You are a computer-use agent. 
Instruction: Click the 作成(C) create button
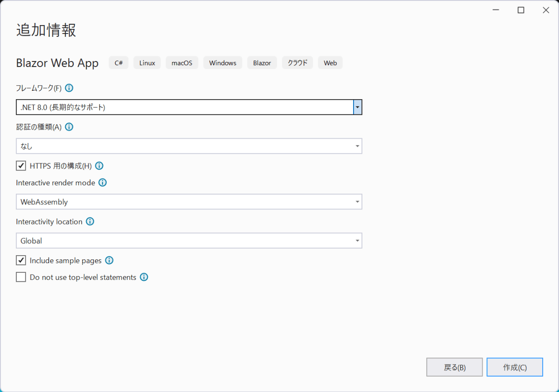point(515,367)
